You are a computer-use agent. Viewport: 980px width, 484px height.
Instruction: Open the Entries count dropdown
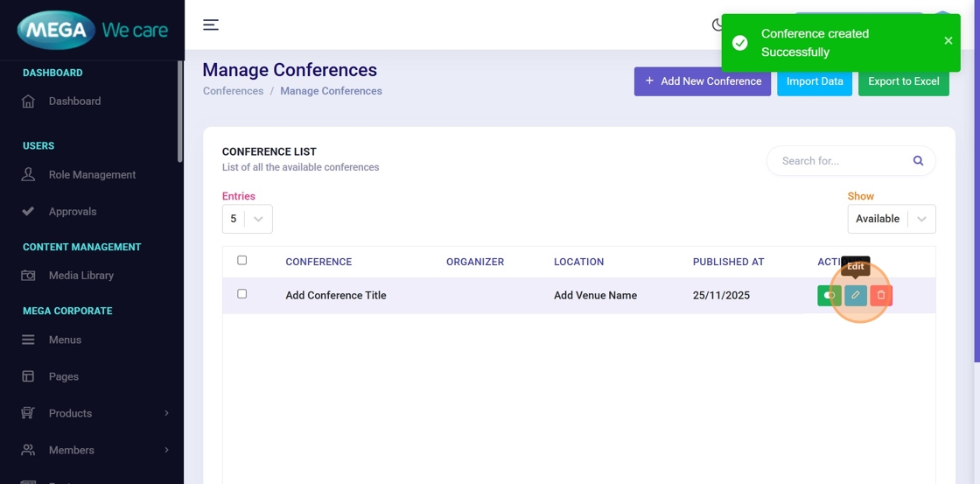coord(247,219)
